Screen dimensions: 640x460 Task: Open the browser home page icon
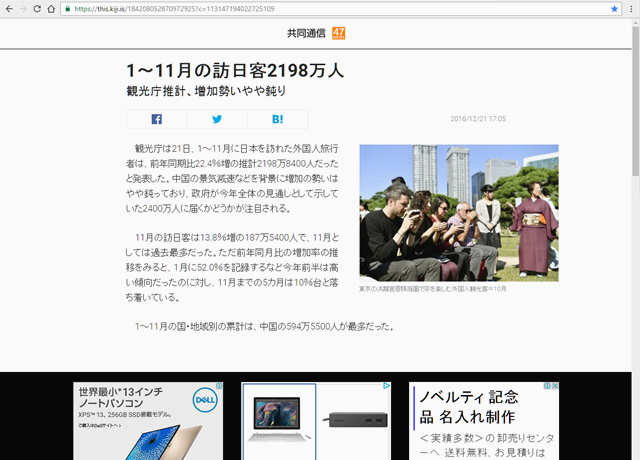point(51,9)
